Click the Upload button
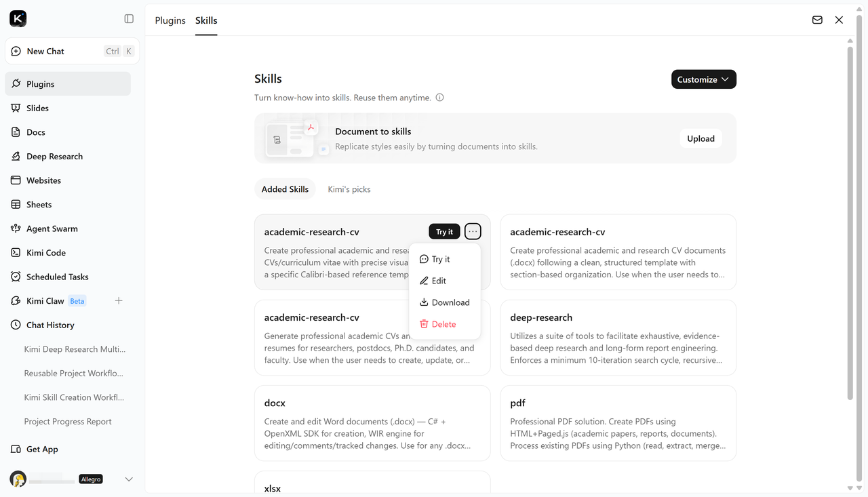This screenshot has height=497, width=868. pyautogui.click(x=701, y=138)
